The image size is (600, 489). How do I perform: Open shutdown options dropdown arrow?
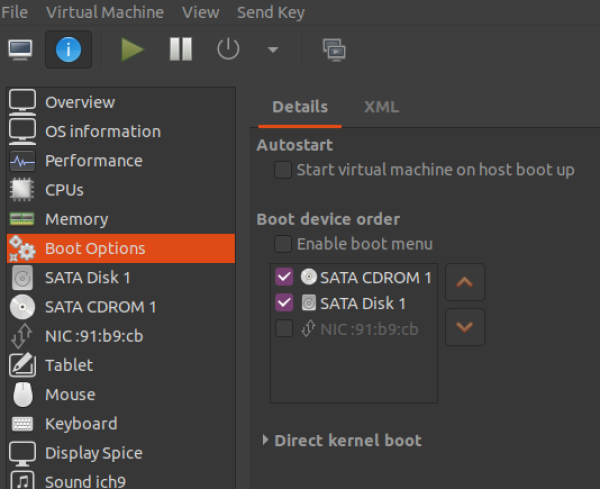coord(273,50)
